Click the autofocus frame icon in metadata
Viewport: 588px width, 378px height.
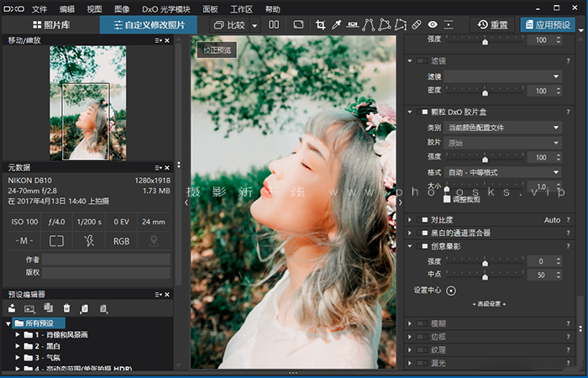click(56, 241)
